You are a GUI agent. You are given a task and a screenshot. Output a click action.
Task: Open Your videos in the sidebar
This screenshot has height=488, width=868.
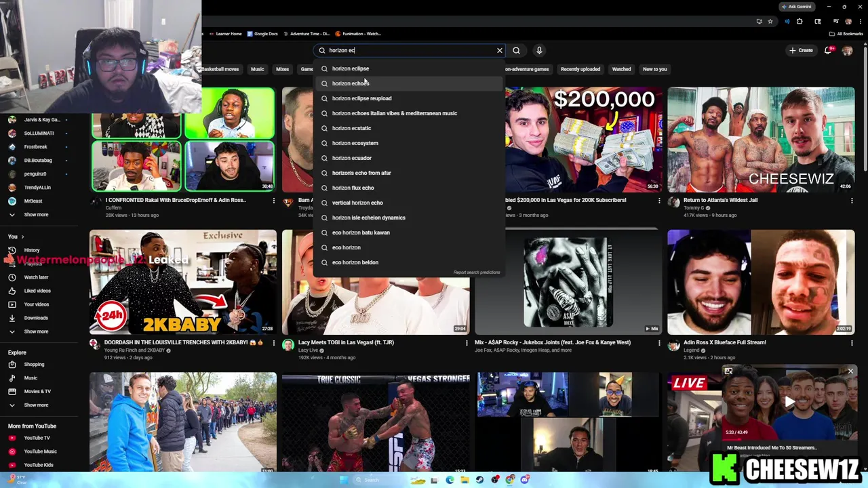point(37,304)
